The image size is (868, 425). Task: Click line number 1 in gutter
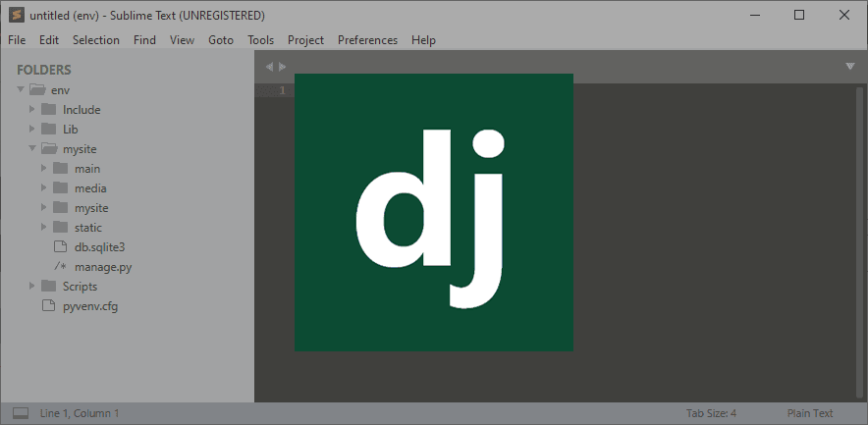click(283, 90)
